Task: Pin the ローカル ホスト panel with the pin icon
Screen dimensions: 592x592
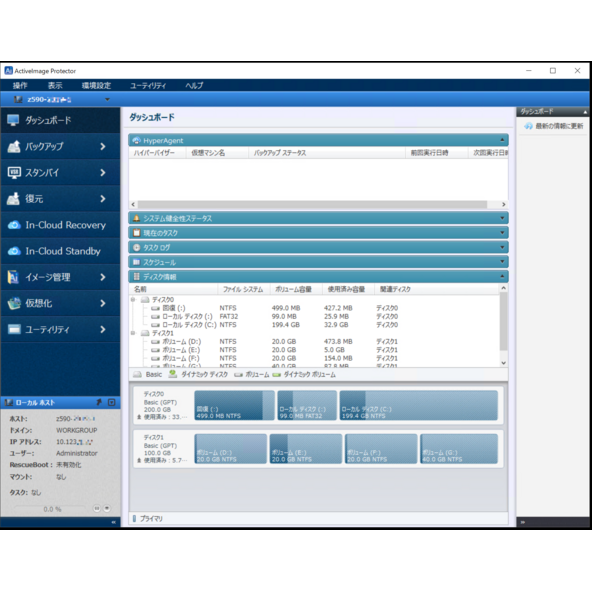Action: point(99,402)
